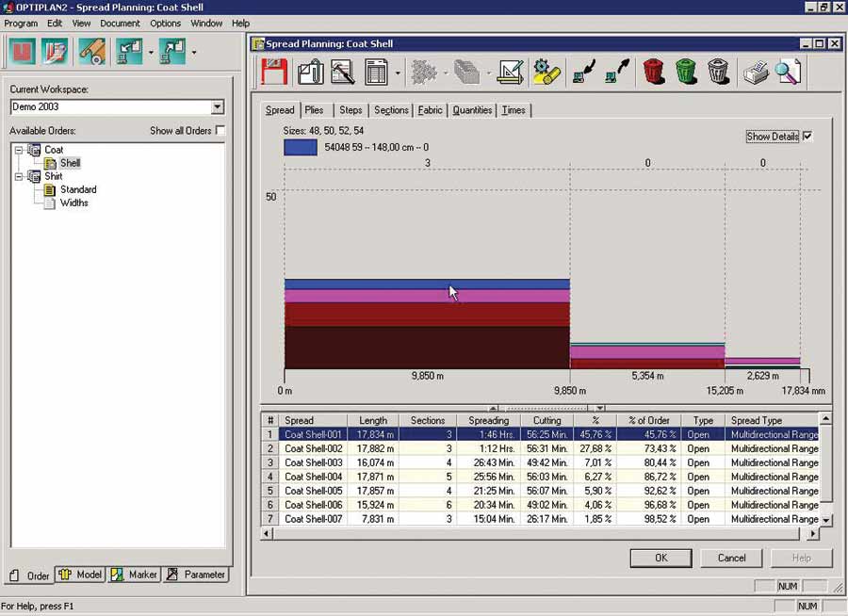Screen dimensions: 848x616
Task: Click the Cutting column header
Action: tap(547, 420)
